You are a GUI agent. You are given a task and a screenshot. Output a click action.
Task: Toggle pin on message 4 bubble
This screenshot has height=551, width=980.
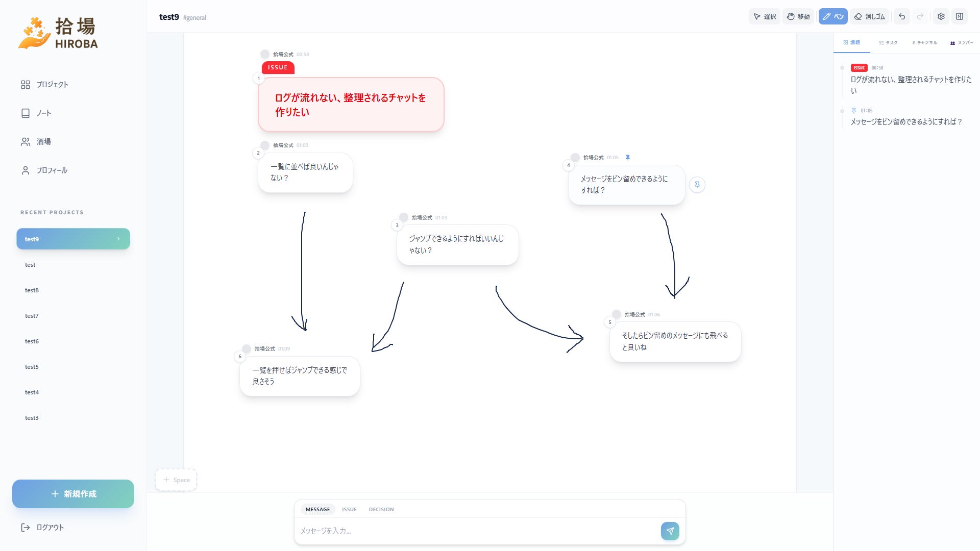697,185
